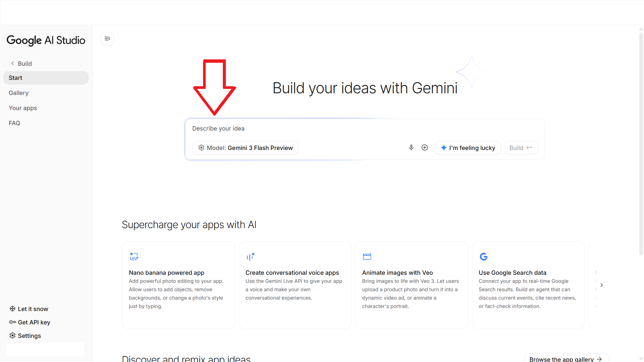Open Settings via the gear icon

(x=12, y=335)
